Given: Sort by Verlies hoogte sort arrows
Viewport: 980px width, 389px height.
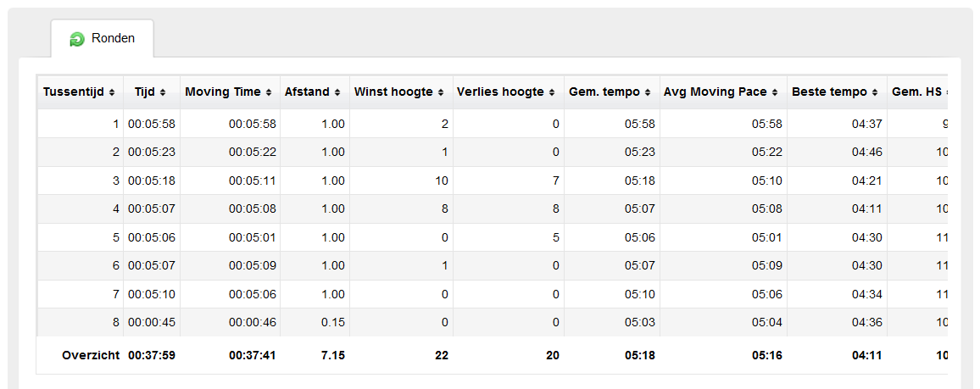Looking at the screenshot, I should point(552,92).
